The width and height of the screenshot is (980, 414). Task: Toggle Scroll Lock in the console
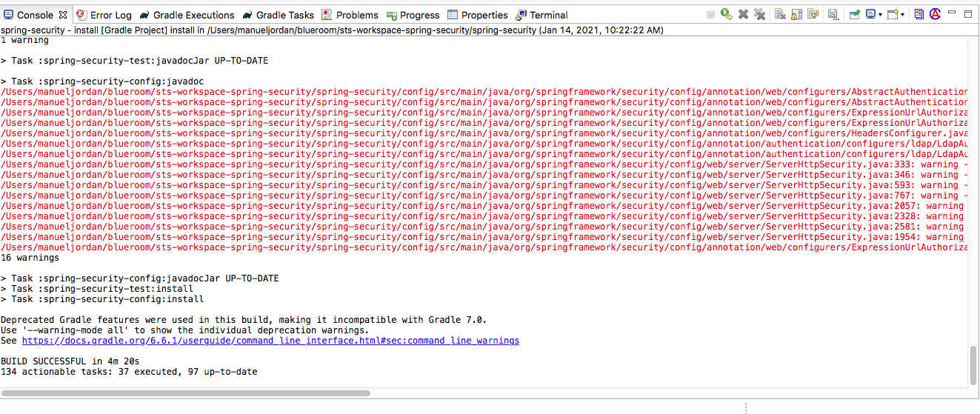tap(796, 15)
